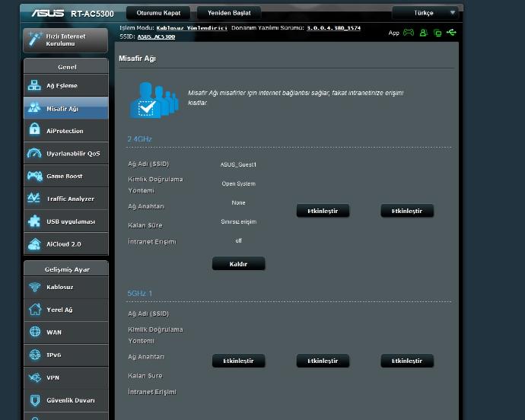Click the guest user status icon
The width and height of the screenshot is (525, 420).
point(423,33)
